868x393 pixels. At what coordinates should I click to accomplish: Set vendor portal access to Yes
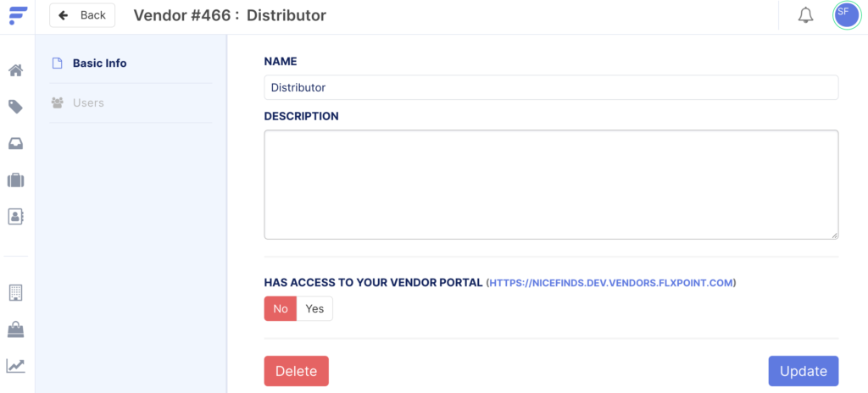314,309
